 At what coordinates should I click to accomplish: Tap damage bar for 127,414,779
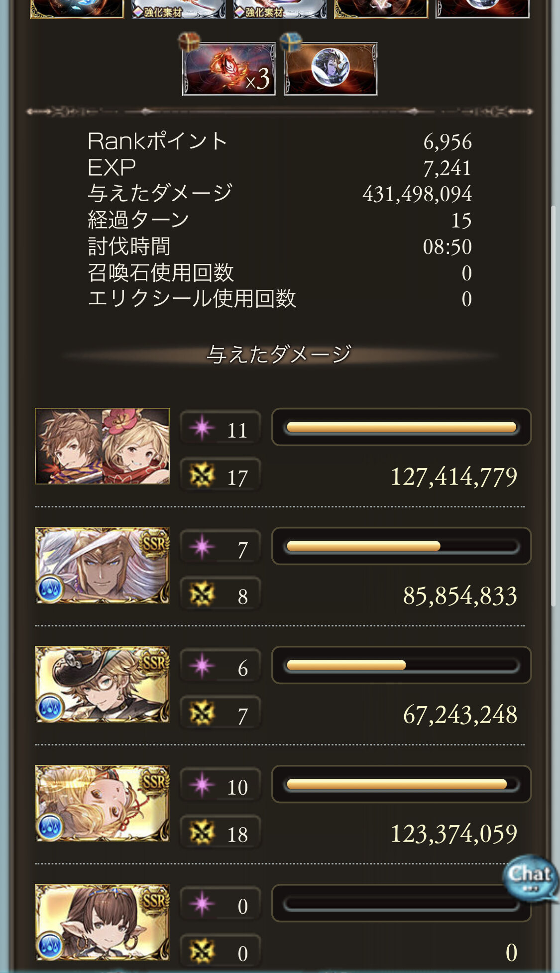pos(401,427)
